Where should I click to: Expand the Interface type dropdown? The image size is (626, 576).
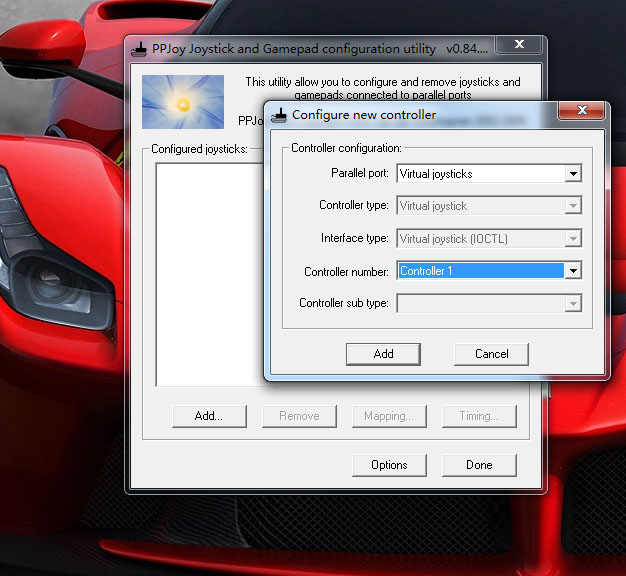point(573,239)
